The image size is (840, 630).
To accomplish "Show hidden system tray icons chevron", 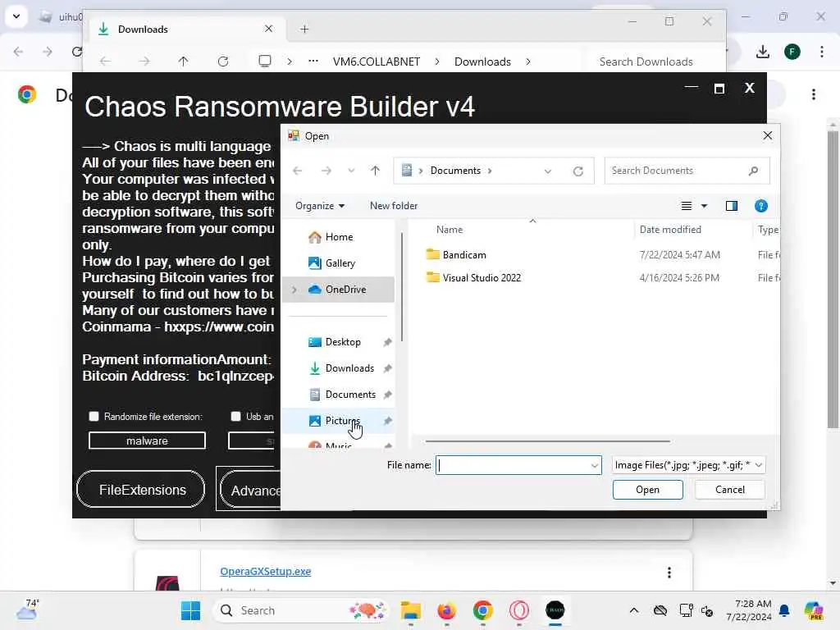I will pyautogui.click(x=634, y=610).
